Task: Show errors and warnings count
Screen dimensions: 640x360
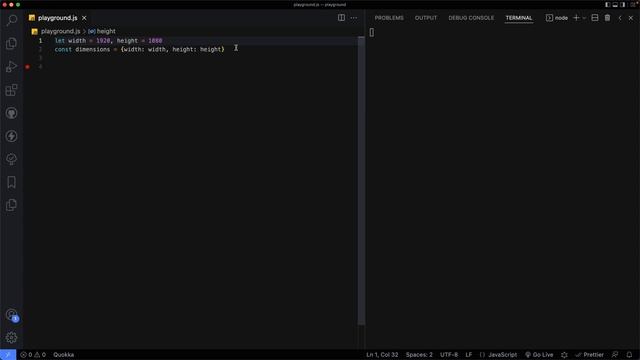Action: pyautogui.click(x=33, y=355)
